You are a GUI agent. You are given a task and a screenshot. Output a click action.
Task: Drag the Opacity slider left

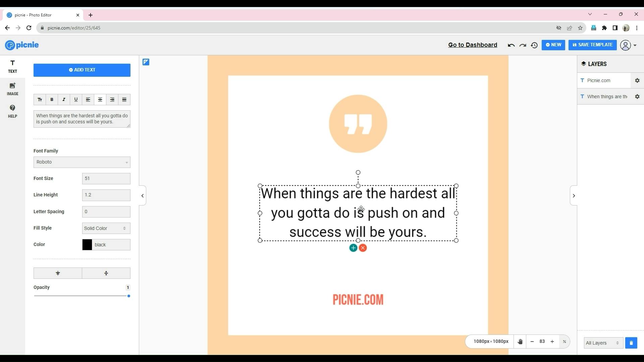point(129,295)
